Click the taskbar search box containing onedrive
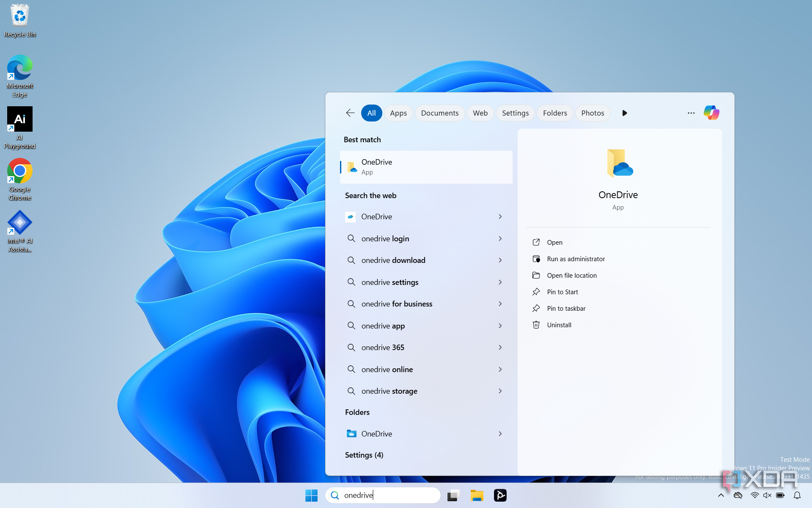 click(x=383, y=495)
